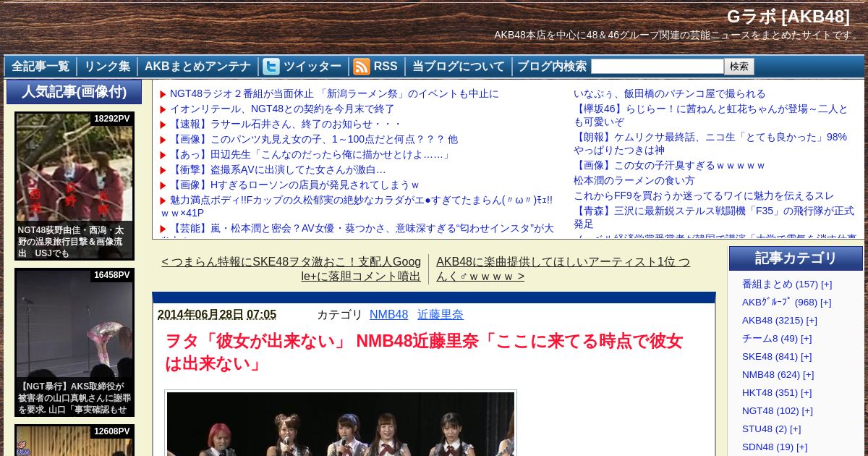The width and height of the screenshot is (868, 456).
Task: Expand [+] next to 番組まとめ
Action: point(826,284)
